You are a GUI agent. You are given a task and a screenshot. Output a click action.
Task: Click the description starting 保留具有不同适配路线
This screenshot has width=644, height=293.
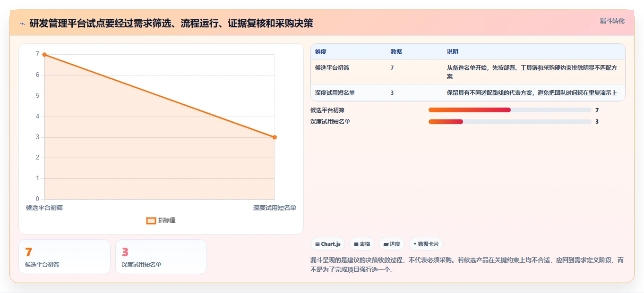[532, 93]
